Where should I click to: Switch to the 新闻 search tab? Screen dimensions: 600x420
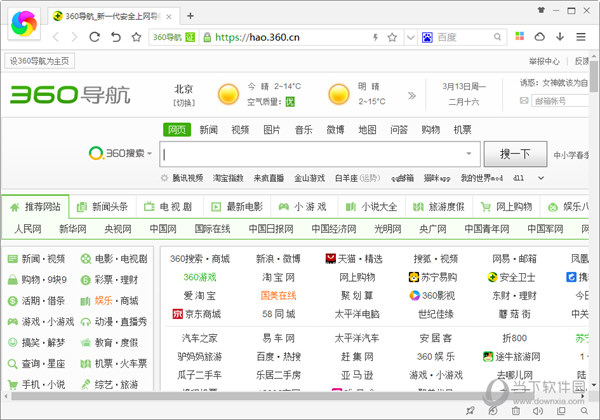point(208,130)
